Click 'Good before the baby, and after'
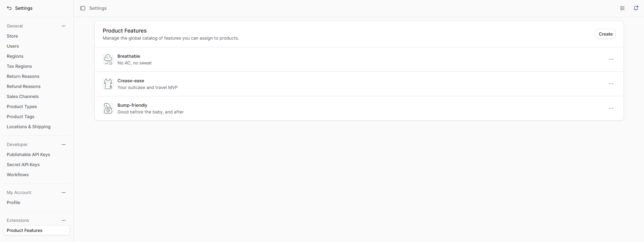The image size is (644, 242). 151,112
